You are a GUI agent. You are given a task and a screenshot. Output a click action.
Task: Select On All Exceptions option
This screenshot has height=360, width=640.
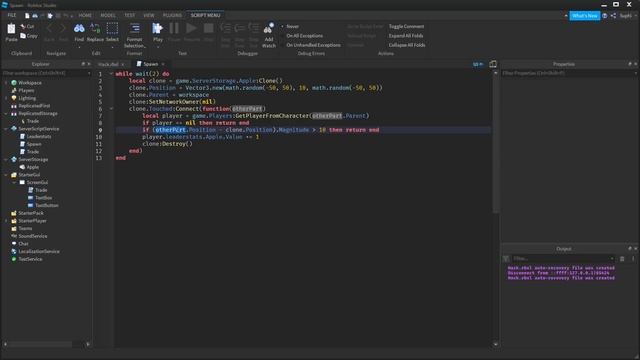(304, 36)
